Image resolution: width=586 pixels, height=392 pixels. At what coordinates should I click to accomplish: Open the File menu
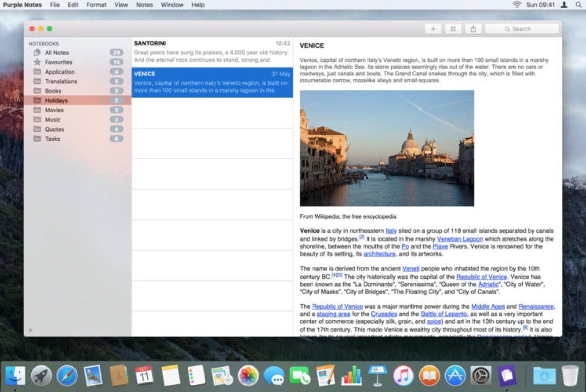tap(55, 5)
